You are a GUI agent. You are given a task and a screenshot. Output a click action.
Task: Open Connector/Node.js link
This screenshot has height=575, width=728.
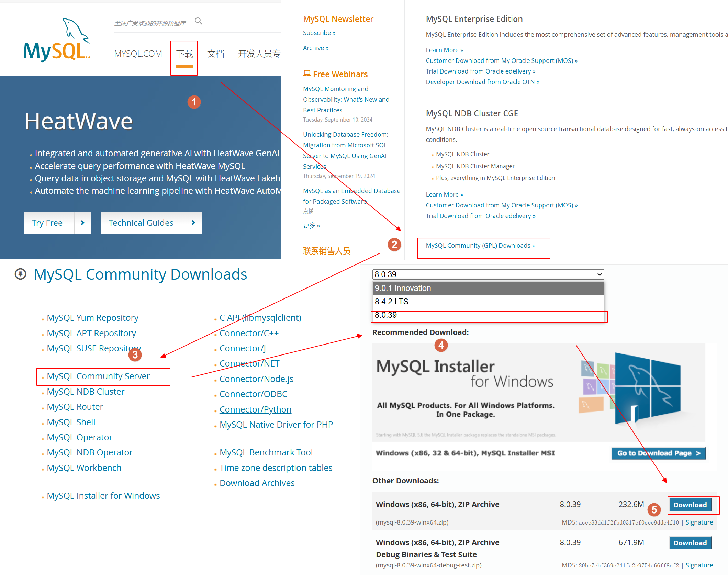(257, 379)
